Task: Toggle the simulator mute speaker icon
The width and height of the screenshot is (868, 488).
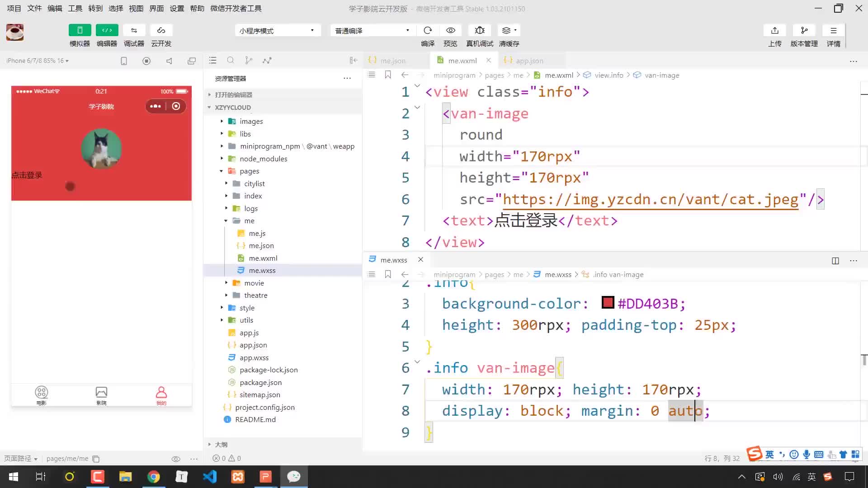Action: pos(169,61)
